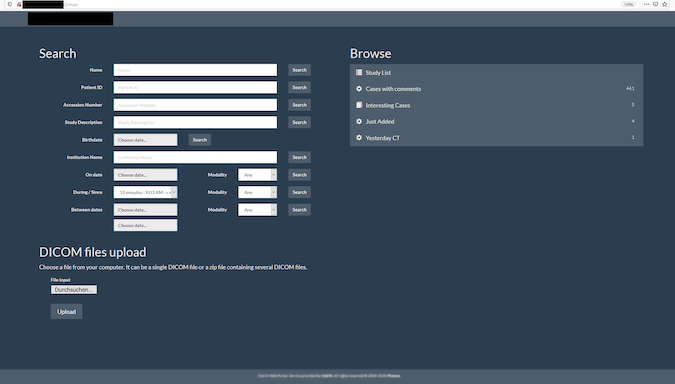Click Search button next to Study Description

(x=300, y=122)
